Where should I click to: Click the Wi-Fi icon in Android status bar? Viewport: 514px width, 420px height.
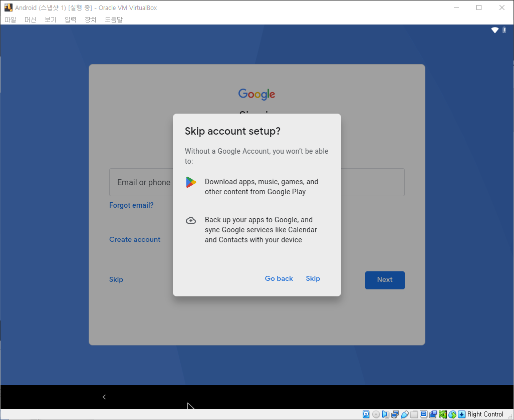(x=494, y=30)
